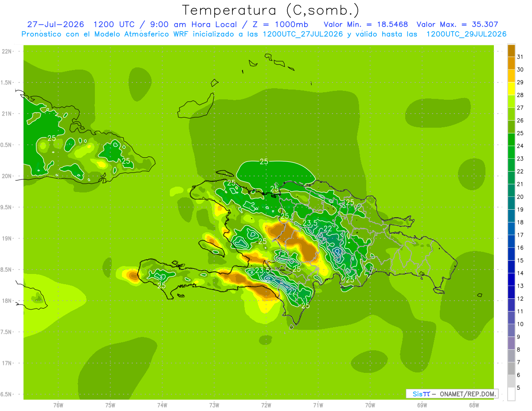The image size is (532, 411).
Task: Click the "21N" latitude axis label
Action: (7, 114)
